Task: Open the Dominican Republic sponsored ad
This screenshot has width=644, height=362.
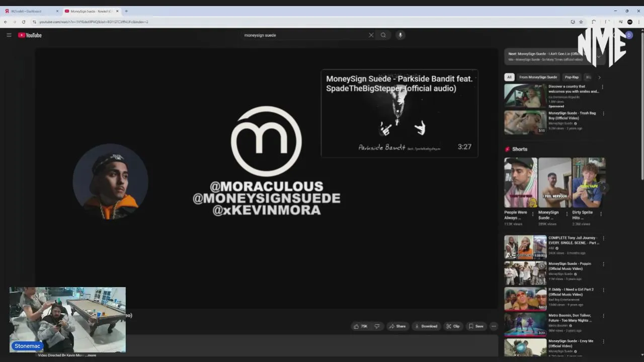Action: [x=525, y=96]
